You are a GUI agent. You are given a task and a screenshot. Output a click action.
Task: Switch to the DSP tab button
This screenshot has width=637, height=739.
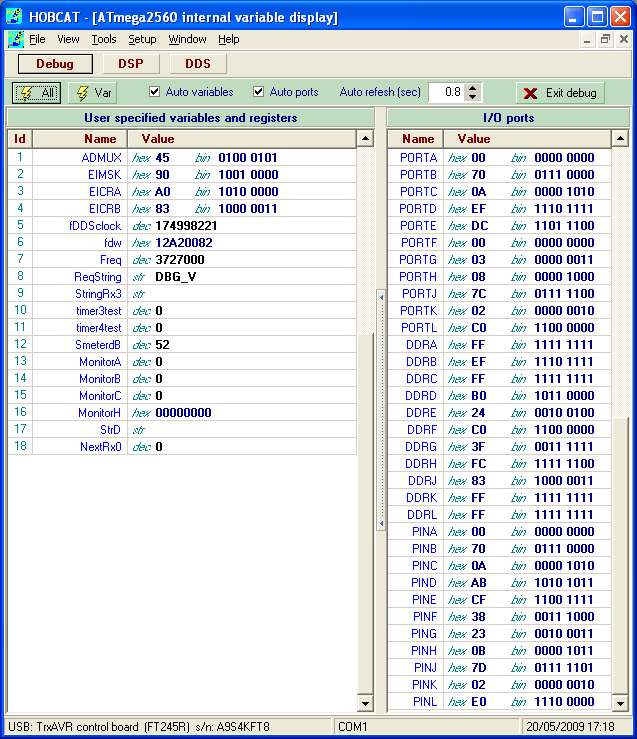click(130, 63)
